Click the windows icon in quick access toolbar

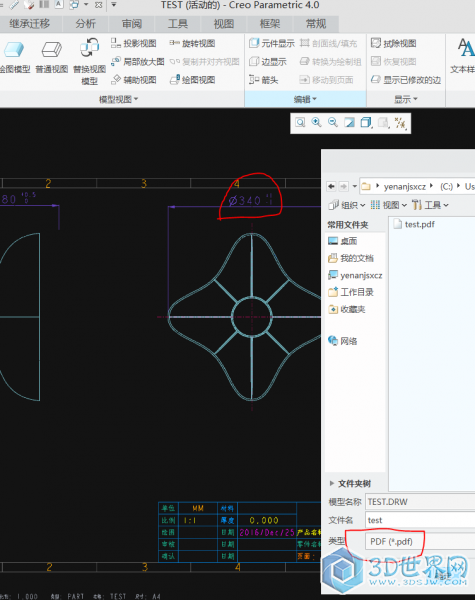[74, 5]
